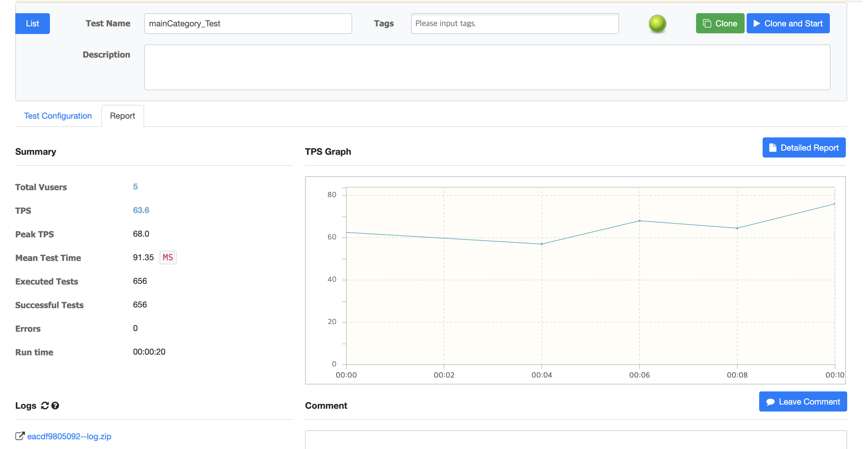The width and height of the screenshot is (868, 449).
Task: Click TPS graph data point at 00:04
Action: (x=542, y=244)
